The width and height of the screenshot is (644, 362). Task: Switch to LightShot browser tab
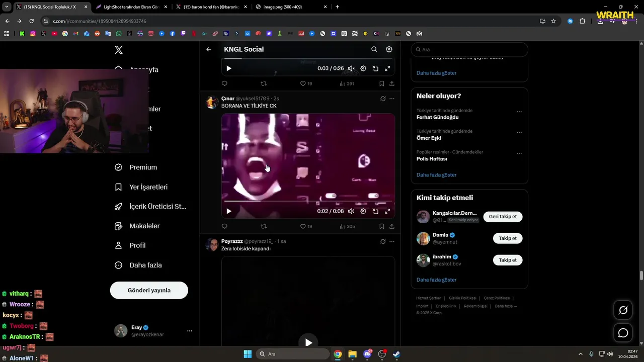pos(131,7)
